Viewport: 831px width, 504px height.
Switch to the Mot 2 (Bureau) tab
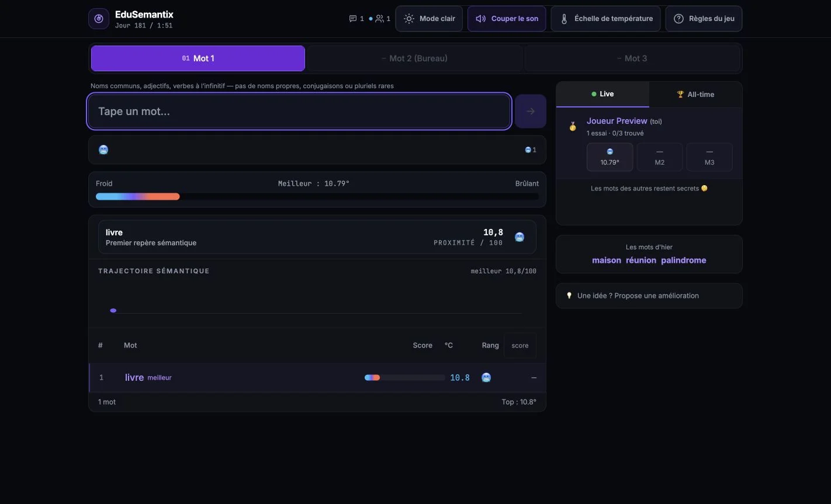(x=414, y=58)
